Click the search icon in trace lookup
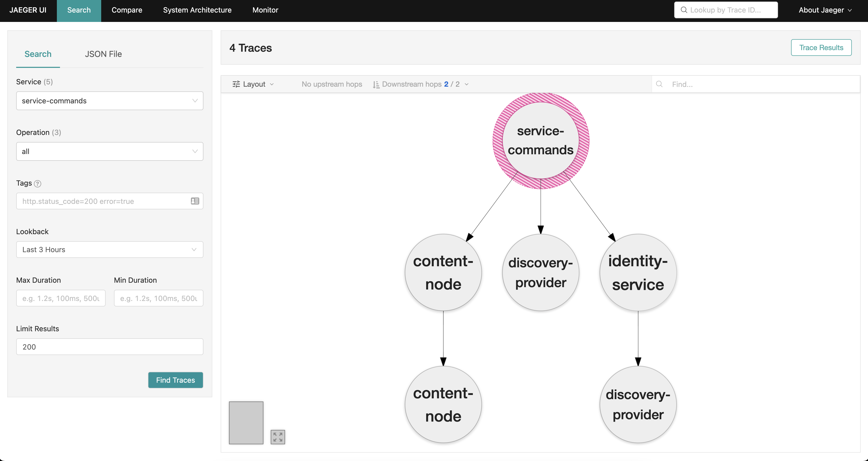 click(x=684, y=10)
